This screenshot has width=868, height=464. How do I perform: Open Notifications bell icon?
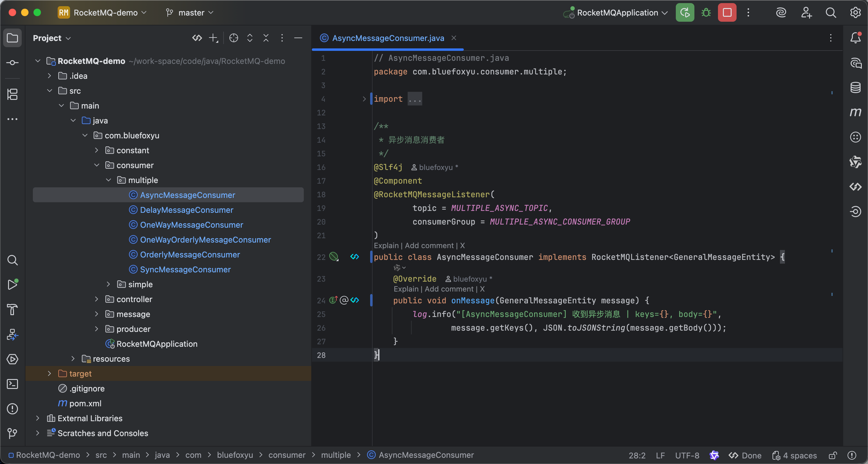[855, 38]
